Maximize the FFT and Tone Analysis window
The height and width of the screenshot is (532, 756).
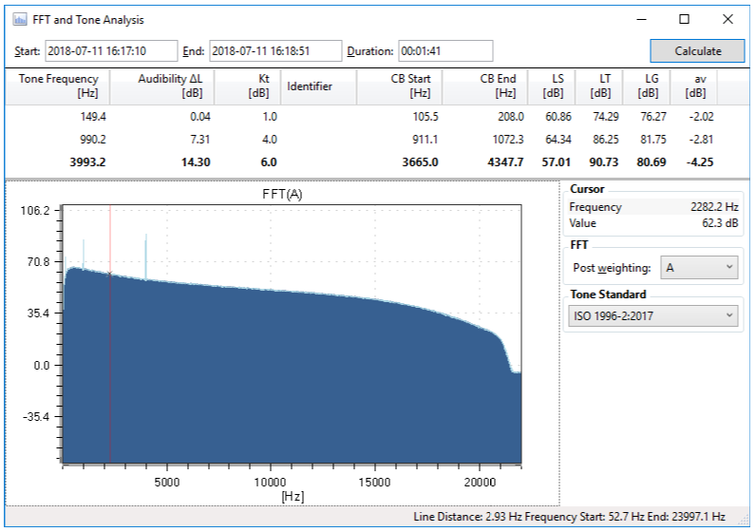(684, 19)
